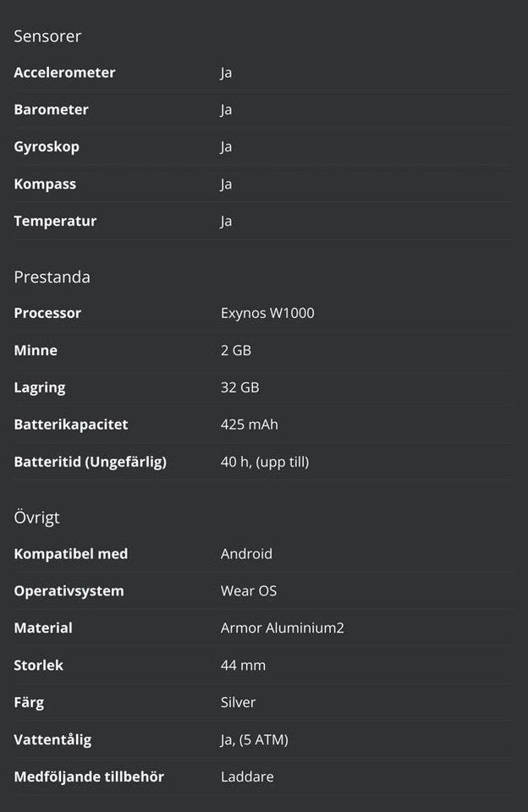Click the Kompass specification label
The width and height of the screenshot is (528, 812).
45,184
